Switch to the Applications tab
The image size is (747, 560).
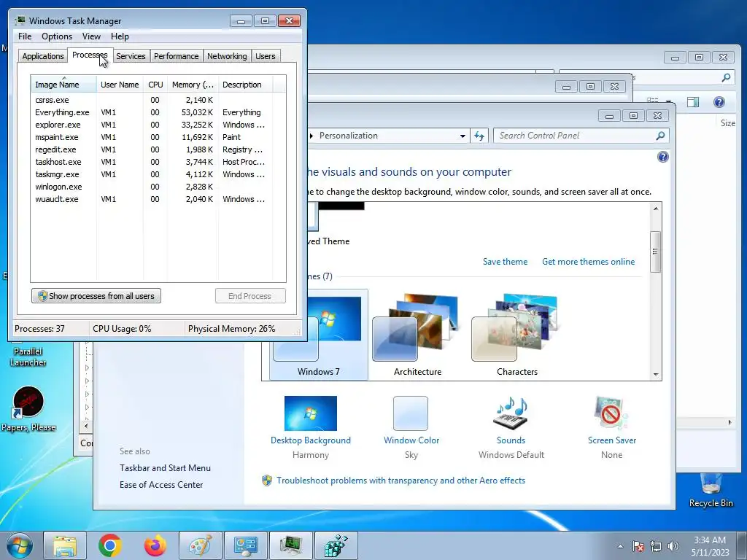click(x=43, y=56)
